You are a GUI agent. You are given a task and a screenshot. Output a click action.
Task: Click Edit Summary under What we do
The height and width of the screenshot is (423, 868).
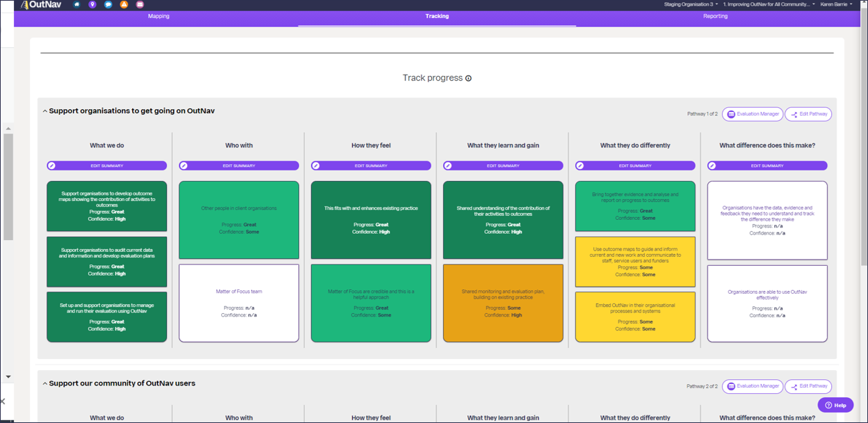click(x=107, y=166)
